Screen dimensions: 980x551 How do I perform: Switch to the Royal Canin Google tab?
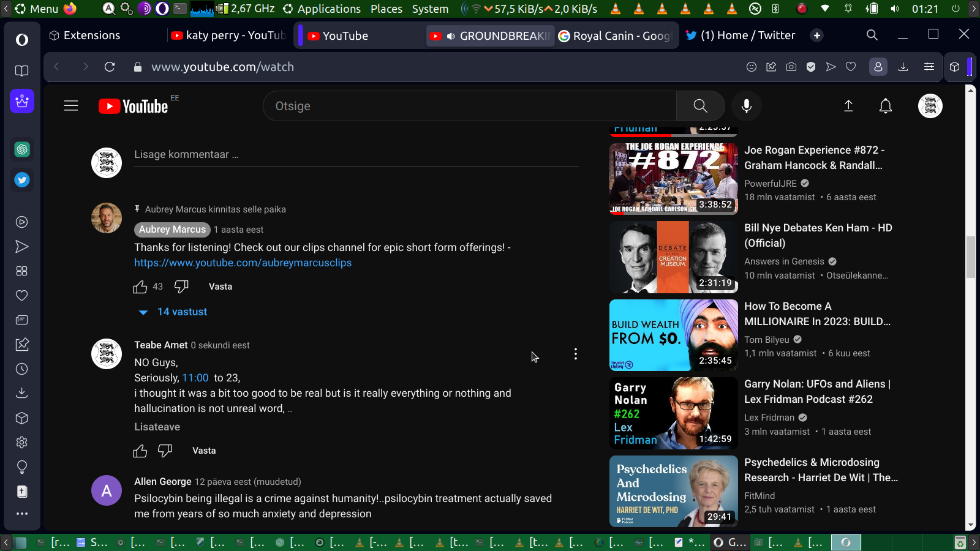616,36
